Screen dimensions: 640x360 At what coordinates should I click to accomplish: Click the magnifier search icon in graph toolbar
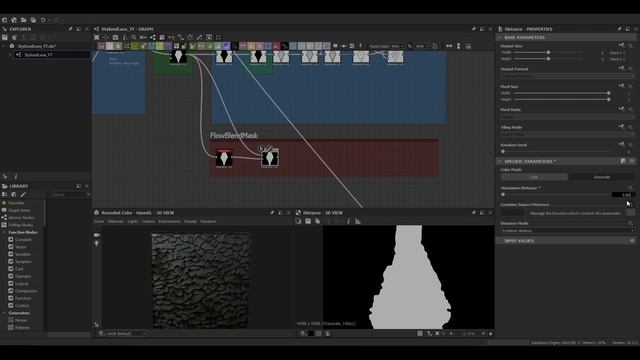pos(133,37)
